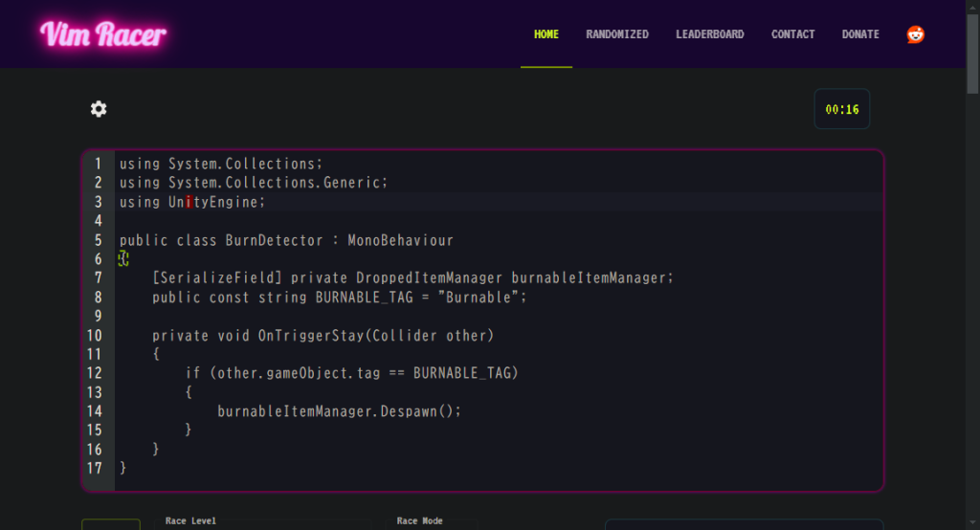
Task: Click the BurnDetector class name
Action: click(275, 241)
